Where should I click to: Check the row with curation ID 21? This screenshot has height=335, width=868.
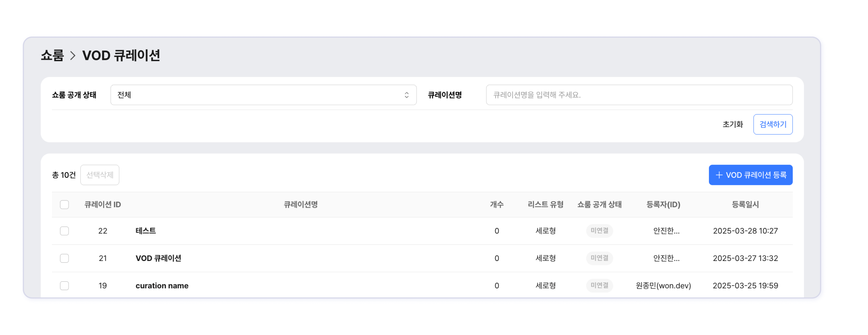pyautogui.click(x=64, y=258)
